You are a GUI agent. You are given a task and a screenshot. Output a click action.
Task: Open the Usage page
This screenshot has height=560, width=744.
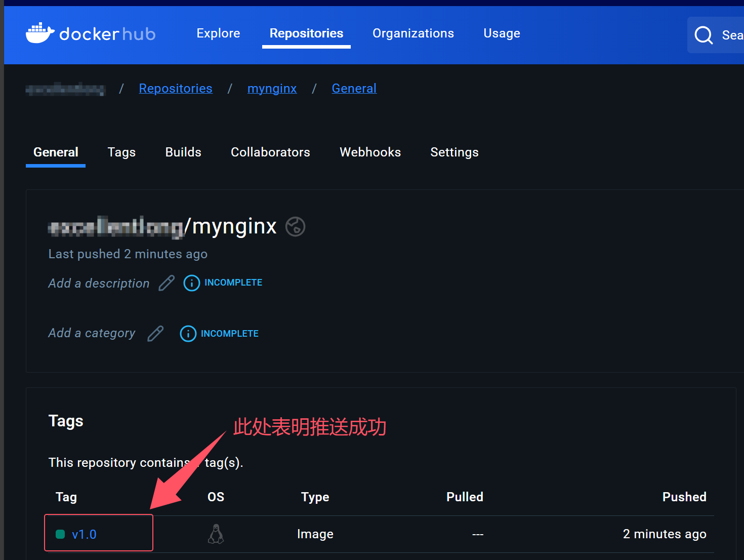(502, 33)
